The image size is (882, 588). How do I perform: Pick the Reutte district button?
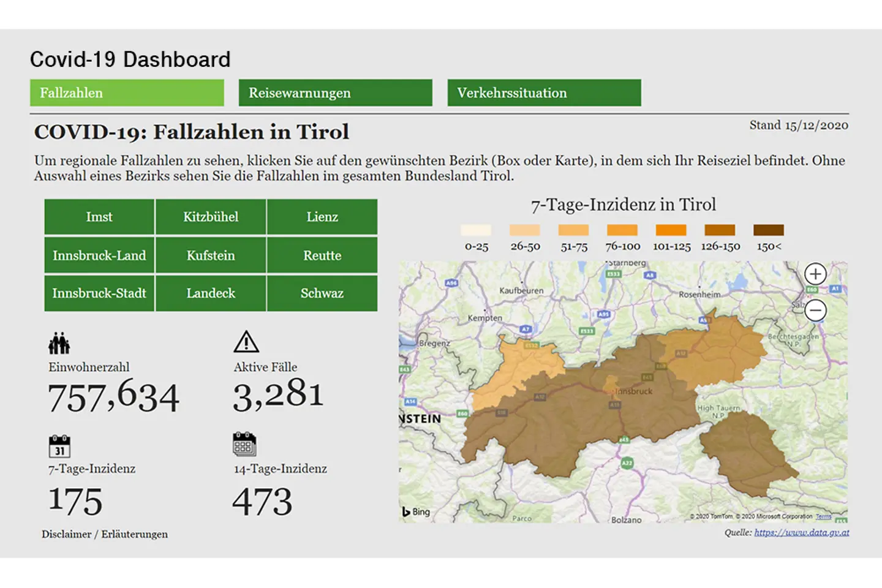click(x=322, y=255)
